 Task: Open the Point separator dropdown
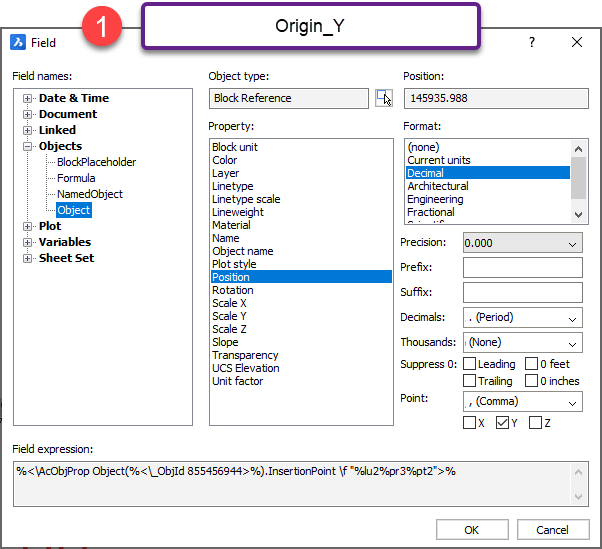tap(523, 402)
